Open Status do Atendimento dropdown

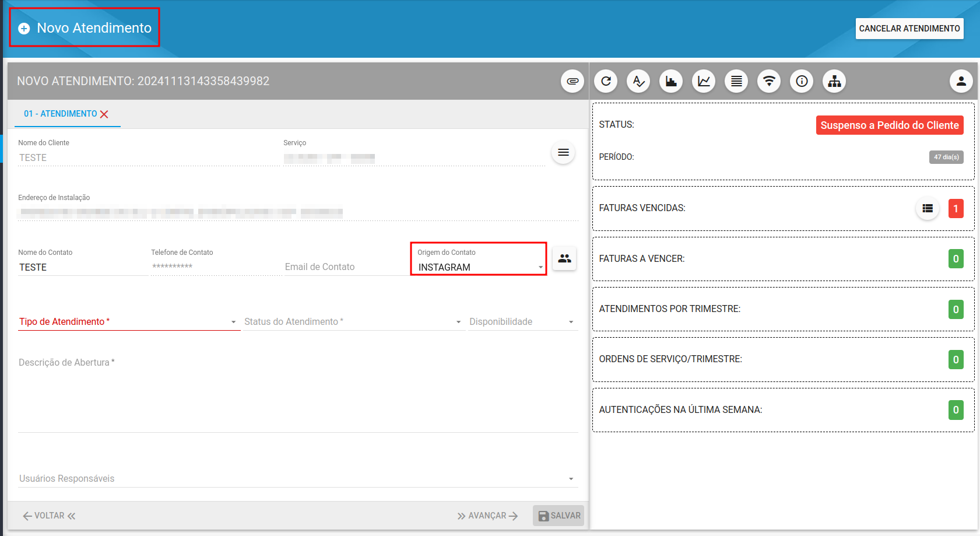pos(353,321)
